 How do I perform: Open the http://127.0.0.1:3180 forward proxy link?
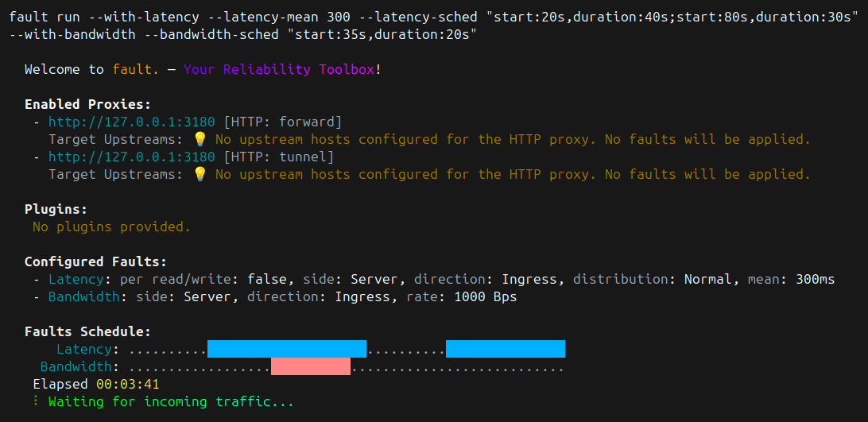click(132, 122)
